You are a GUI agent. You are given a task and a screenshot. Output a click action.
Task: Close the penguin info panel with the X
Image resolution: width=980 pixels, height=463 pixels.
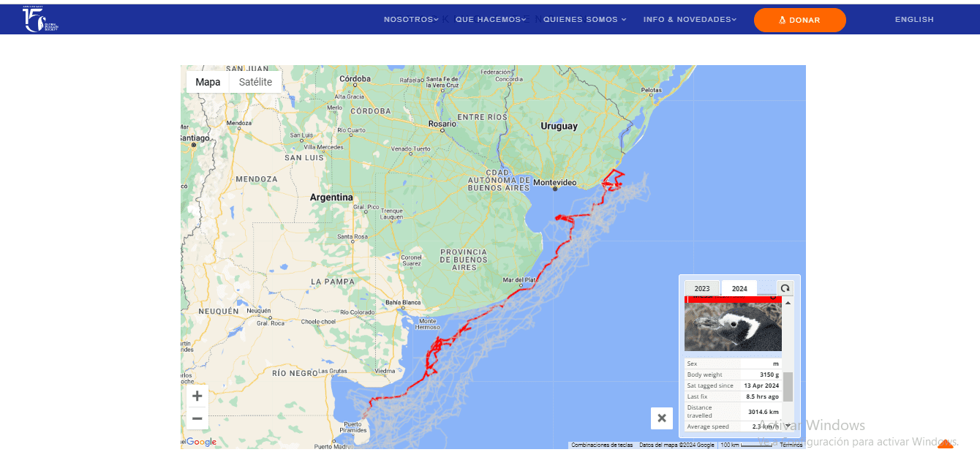click(661, 418)
